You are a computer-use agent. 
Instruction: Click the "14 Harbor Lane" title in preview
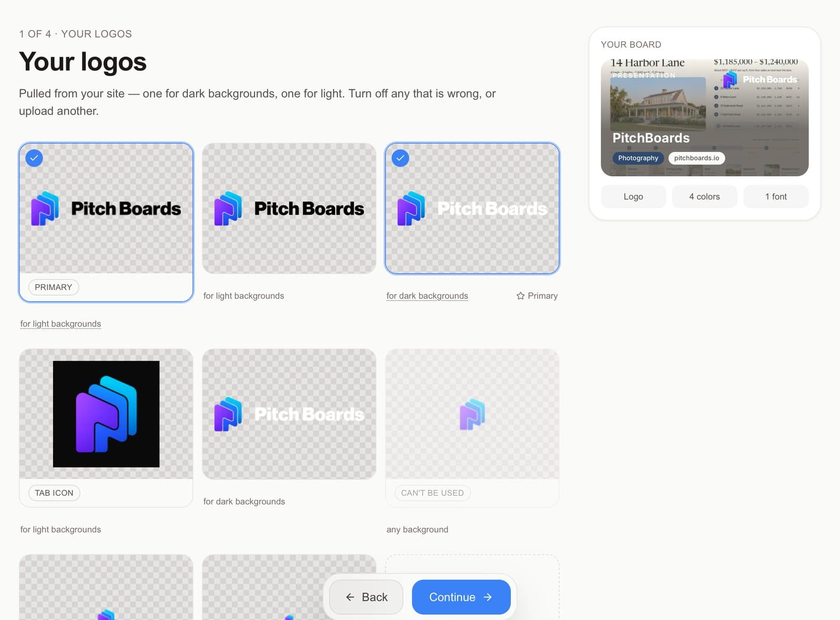tap(647, 63)
